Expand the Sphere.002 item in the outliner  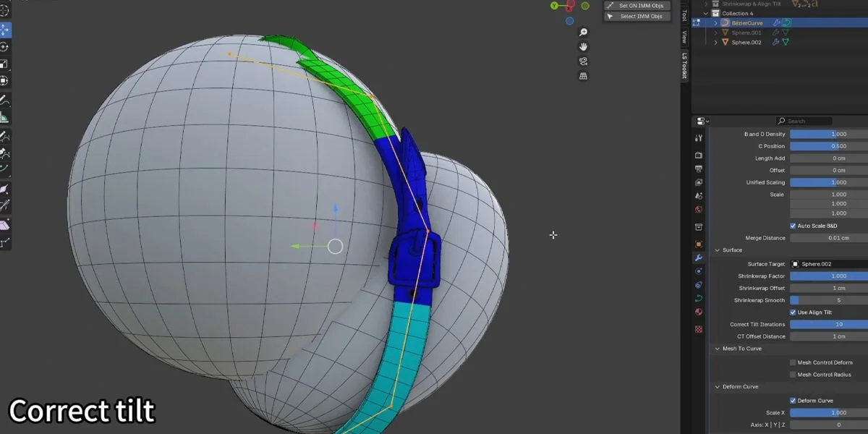coord(715,42)
